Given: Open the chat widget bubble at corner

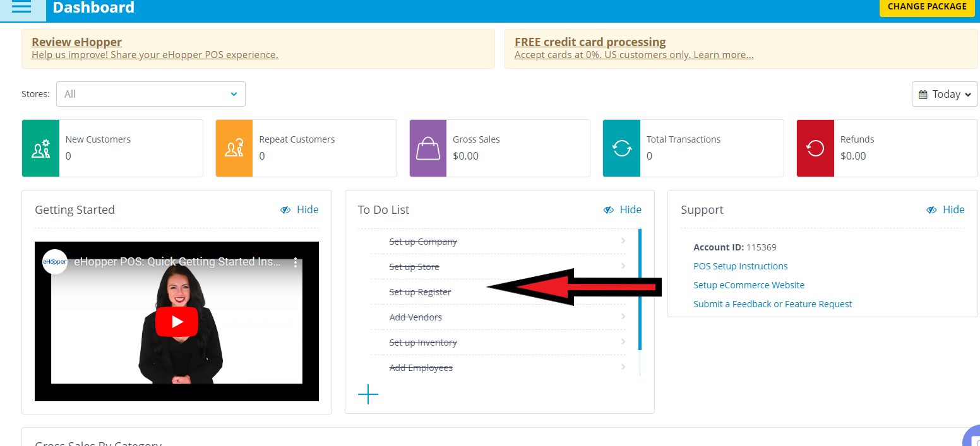Looking at the screenshot, I should pos(972,437).
